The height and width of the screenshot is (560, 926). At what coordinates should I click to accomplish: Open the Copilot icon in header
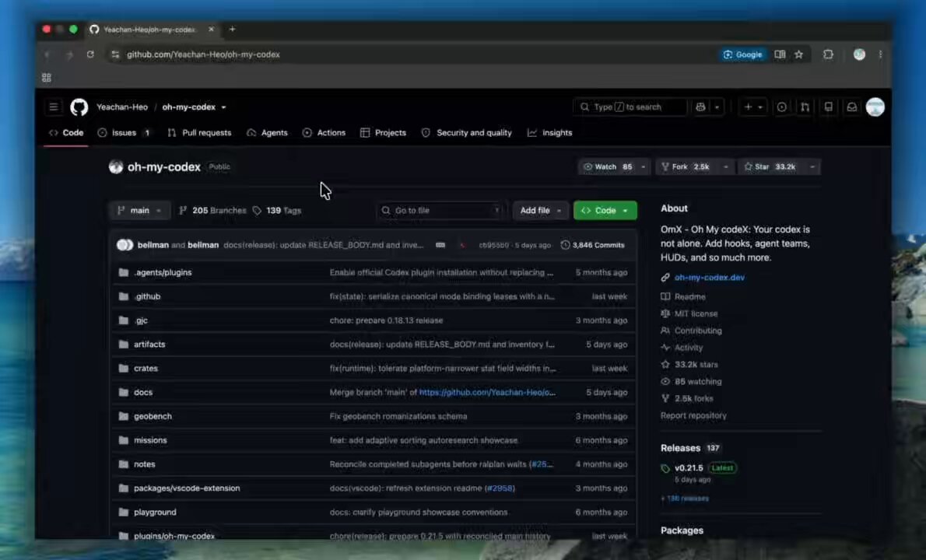tap(700, 107)
